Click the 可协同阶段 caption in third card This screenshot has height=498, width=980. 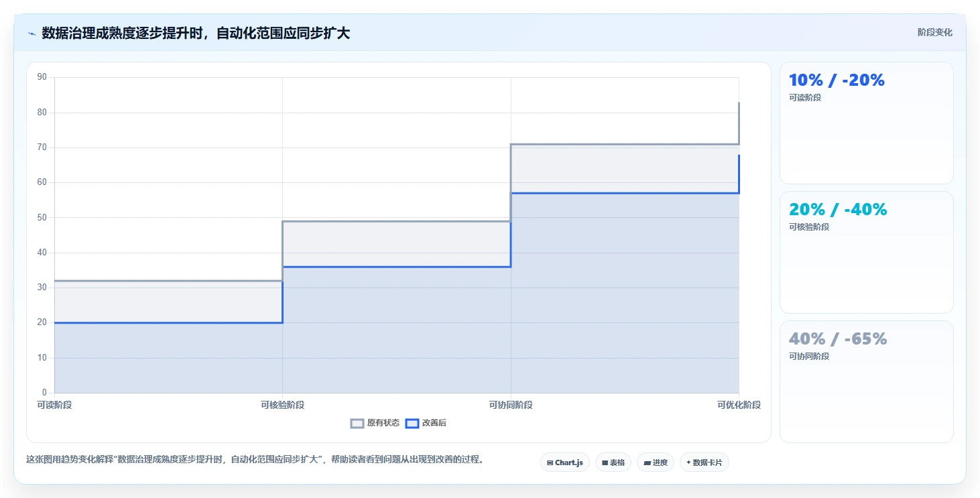point(809,357)
